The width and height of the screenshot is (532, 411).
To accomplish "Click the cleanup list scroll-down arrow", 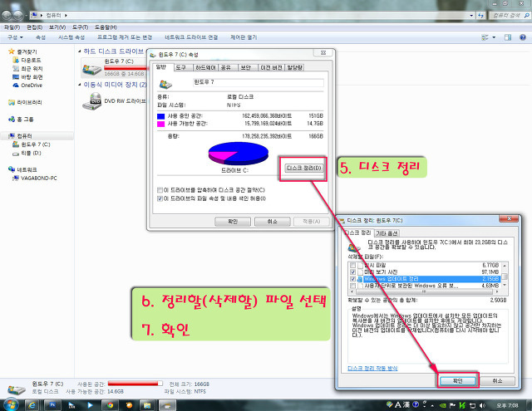I will [505, 286].
